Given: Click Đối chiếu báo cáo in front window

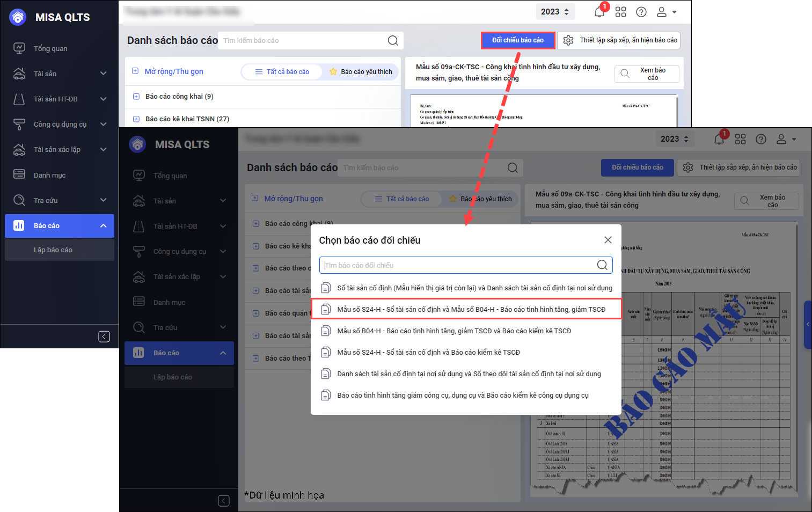Looking at the screenshot, I should pos(638,167).
